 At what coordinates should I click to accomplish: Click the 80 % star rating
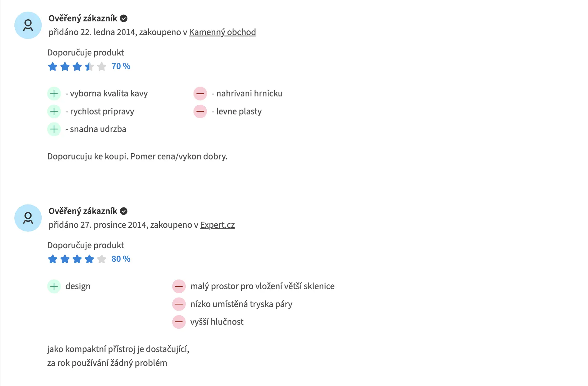point(77,259)
